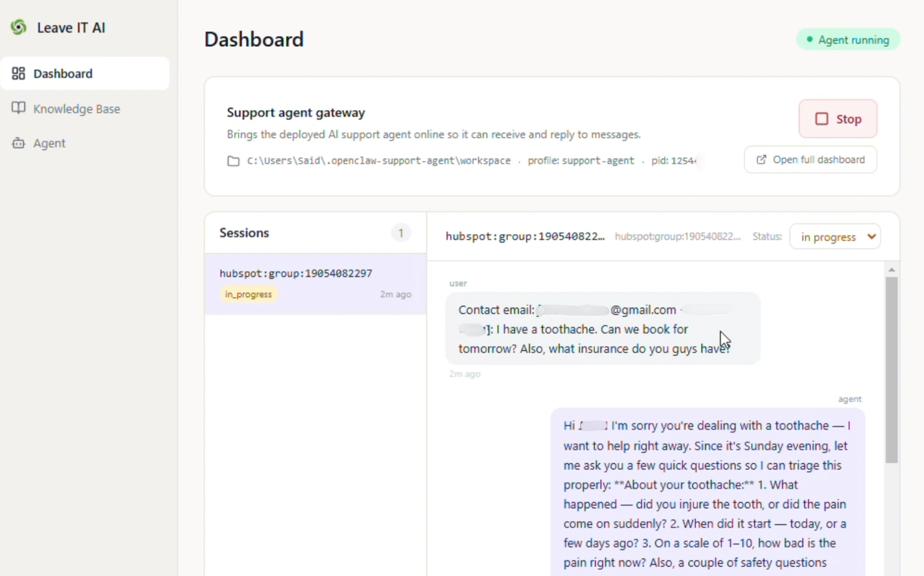Viewport: 924px width, 576px height.
Task: Click the Sessions count badge
Action: [401, 233]
